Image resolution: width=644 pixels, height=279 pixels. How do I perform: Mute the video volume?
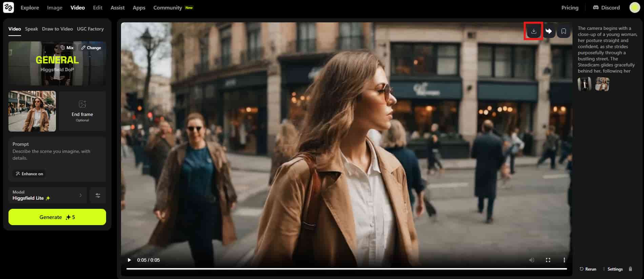(531, 260)
